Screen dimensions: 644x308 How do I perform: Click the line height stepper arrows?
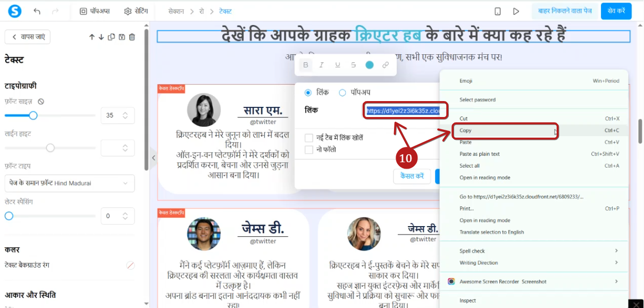click(x=125, y=147)
